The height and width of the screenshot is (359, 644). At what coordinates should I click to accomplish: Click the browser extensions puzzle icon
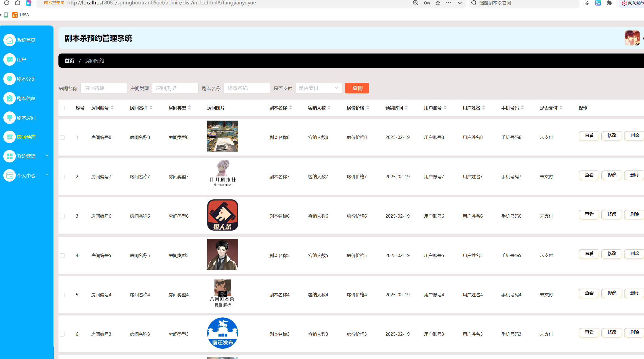pos(609,3)
